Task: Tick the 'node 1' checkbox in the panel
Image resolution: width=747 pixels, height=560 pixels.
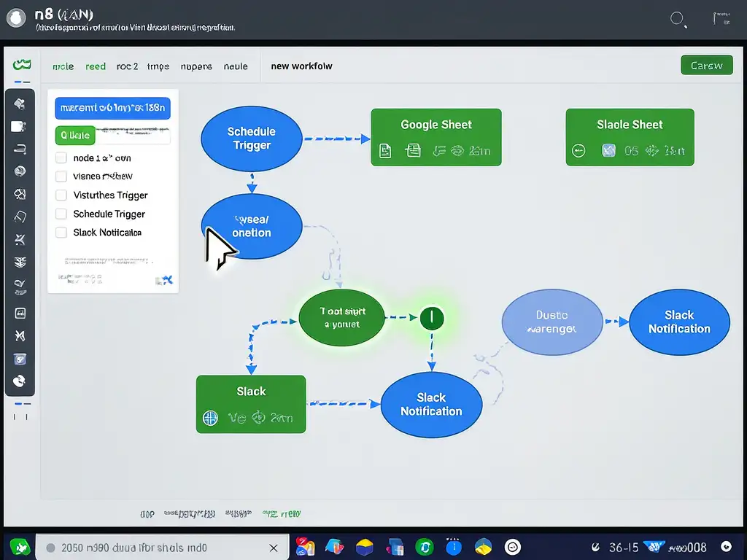Action: coord(61,157)
